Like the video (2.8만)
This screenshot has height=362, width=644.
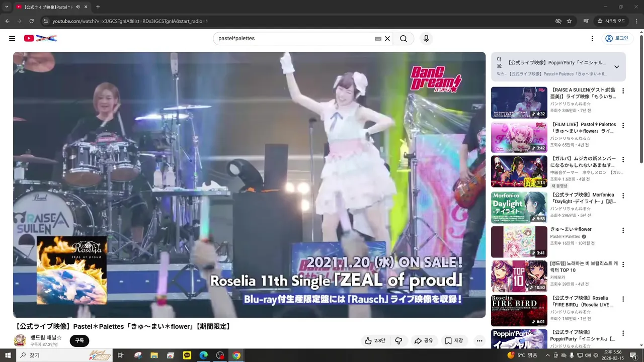tap(374, 341)
